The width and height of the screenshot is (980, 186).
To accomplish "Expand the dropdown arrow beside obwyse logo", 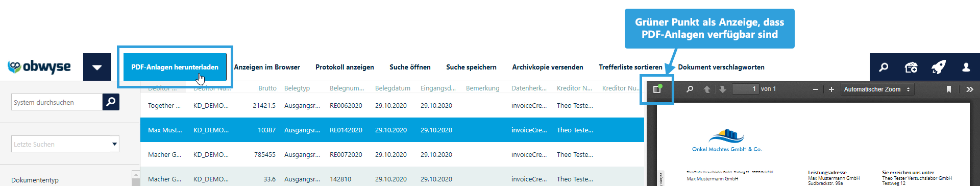I will tap(97, 67).
